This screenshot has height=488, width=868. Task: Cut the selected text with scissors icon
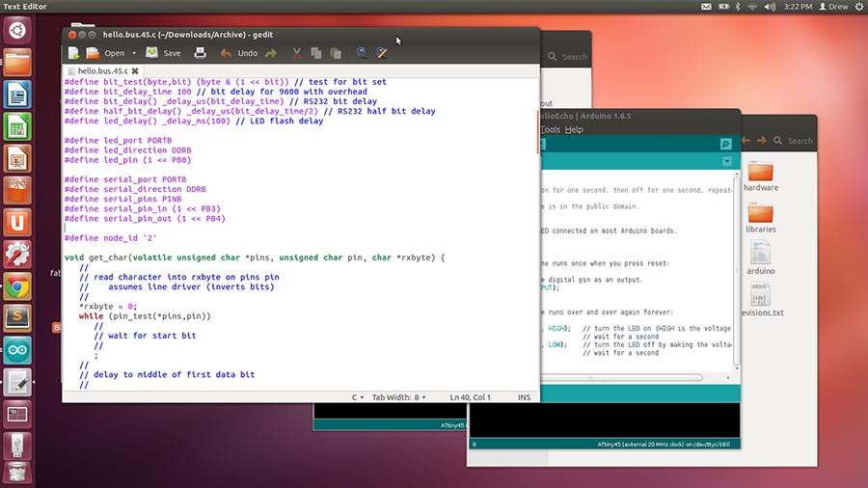pos(297,53)
